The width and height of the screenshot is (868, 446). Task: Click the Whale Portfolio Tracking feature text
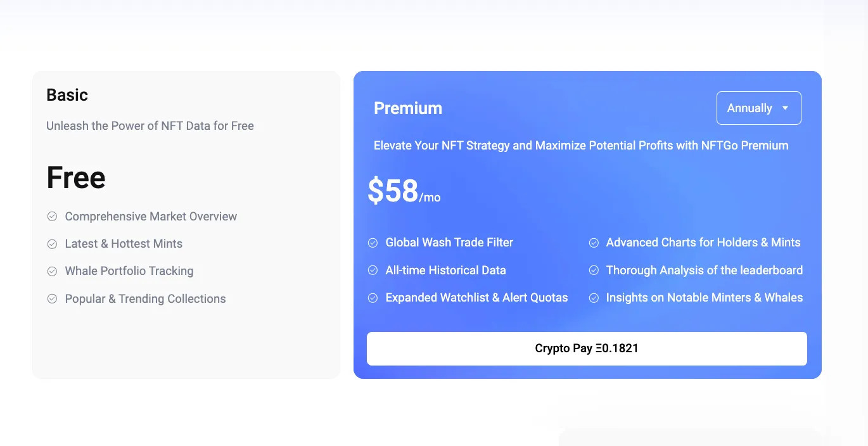pos(129,271)
